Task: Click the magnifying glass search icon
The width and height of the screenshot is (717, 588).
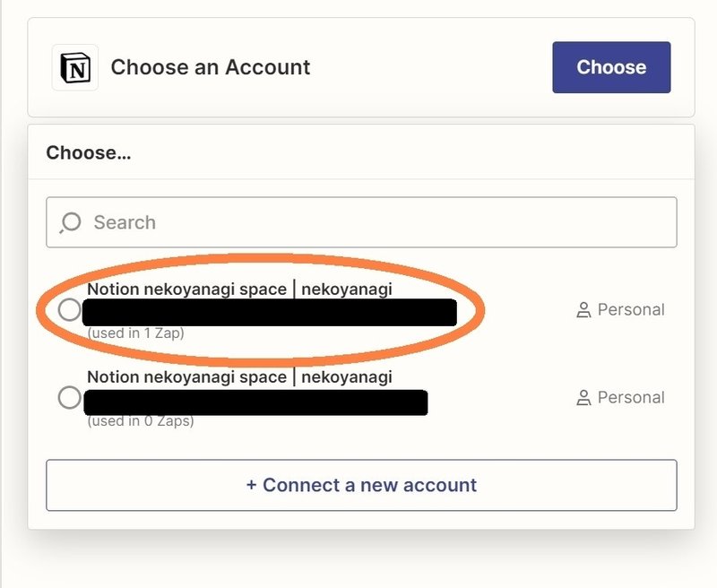Action: click(x=70, y=222)
